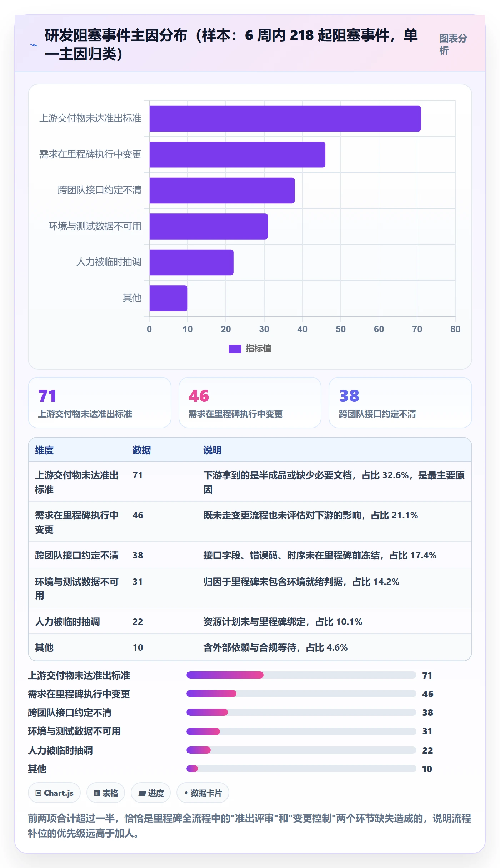The image size is (500, 868).
Task: Click the x-axis tick label 80
Action: pos(455,329)
